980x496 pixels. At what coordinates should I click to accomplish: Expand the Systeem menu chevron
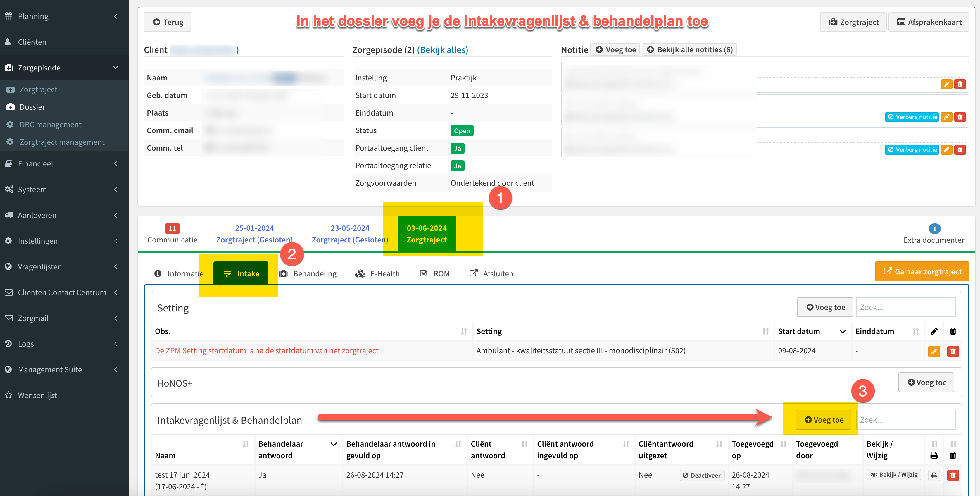[x=116, y=189]
